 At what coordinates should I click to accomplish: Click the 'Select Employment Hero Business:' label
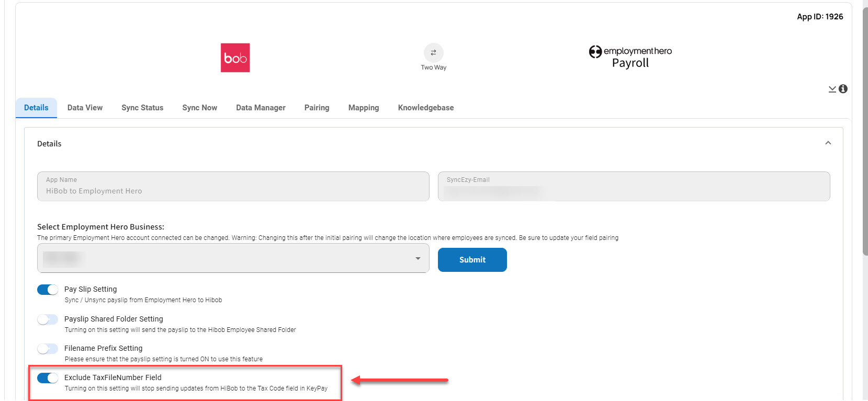coord(100,227)
